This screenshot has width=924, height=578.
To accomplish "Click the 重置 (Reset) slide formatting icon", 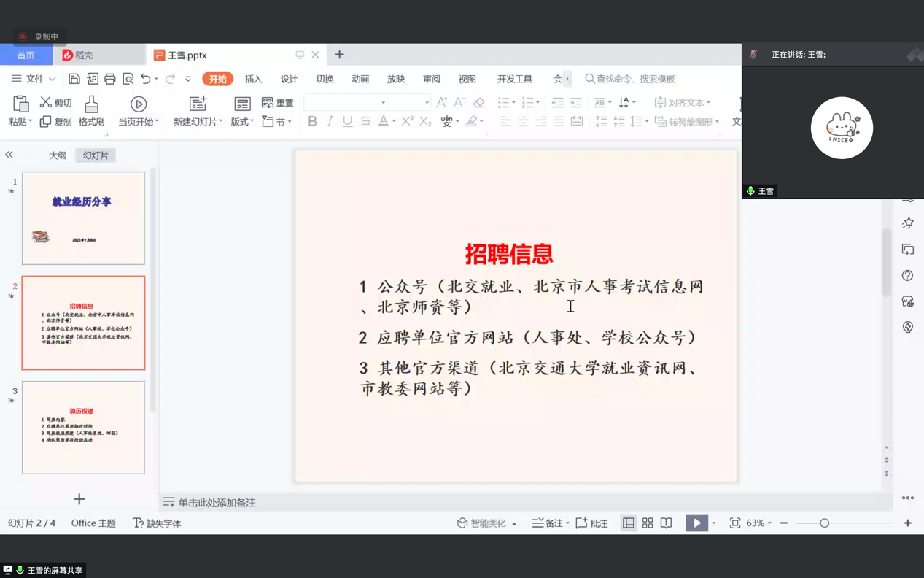I will (x=268, y=102).
